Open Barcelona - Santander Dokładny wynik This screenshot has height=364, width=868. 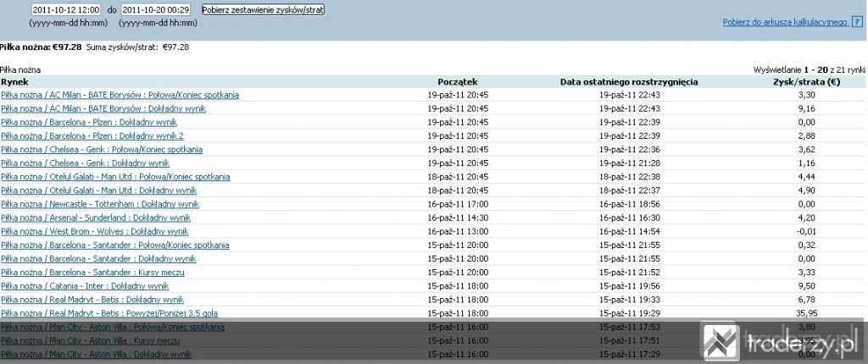point(98,259)
